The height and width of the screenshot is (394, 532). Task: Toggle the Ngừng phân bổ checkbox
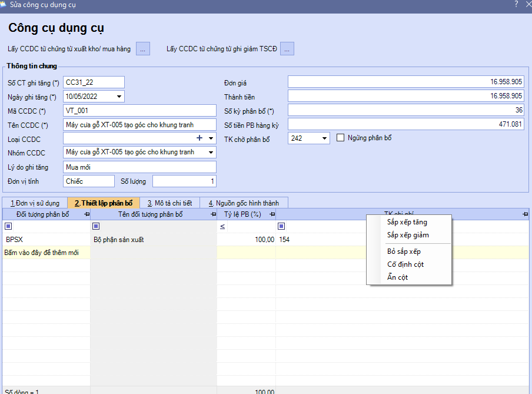(x=340, y=138)
